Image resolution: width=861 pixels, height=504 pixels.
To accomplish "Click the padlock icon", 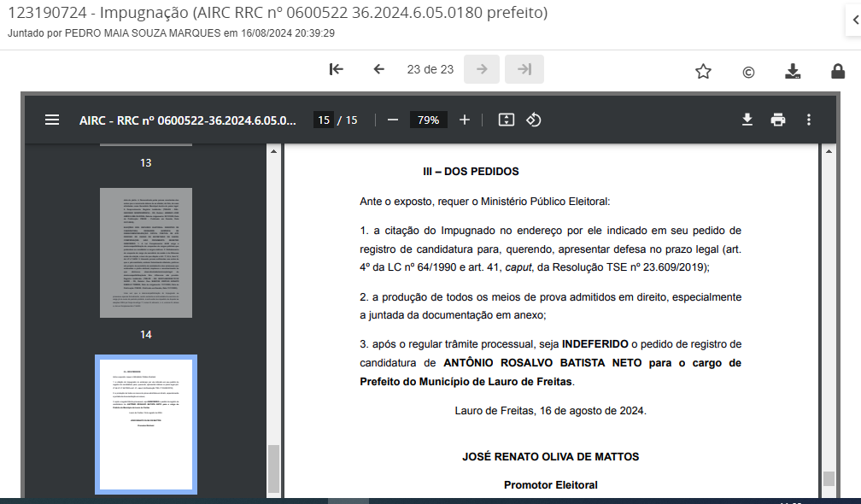I will tap(838, 72).
